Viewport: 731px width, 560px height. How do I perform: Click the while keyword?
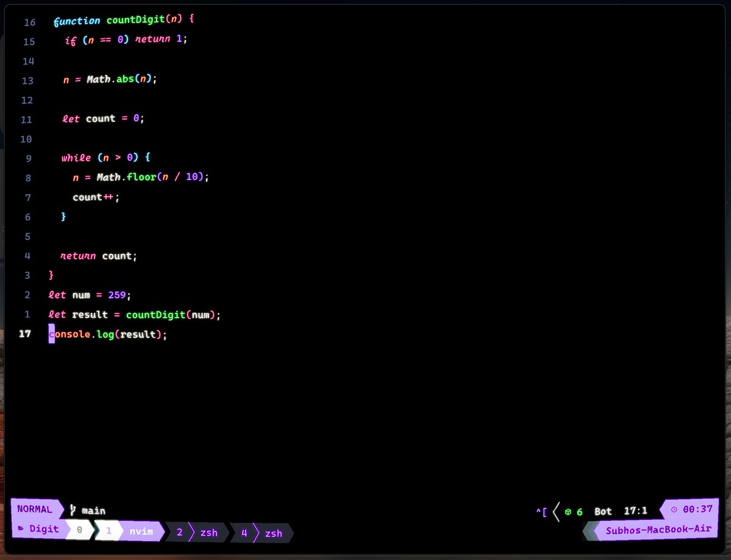(x=76, y=158)
